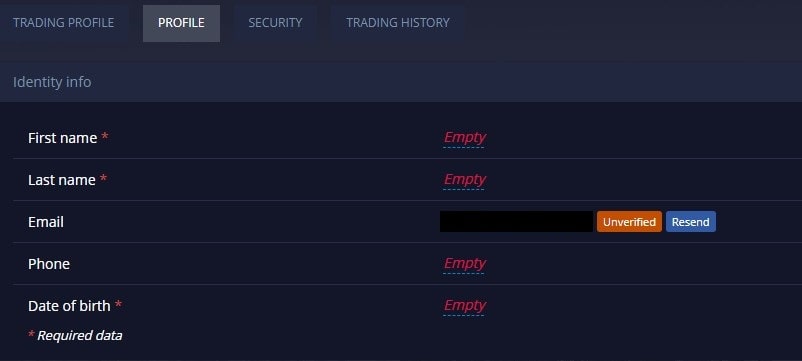Click the Email row label

tap(46, 222)
